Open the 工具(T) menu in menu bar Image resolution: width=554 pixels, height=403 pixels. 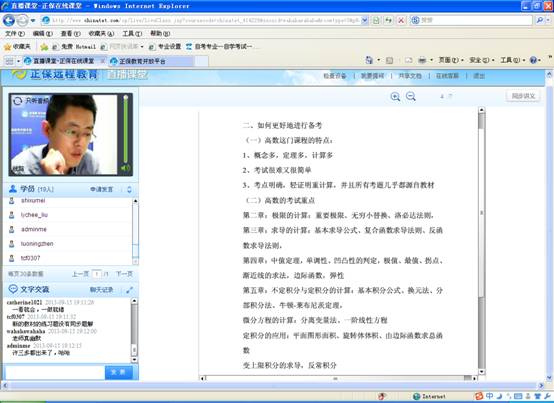click(132, 34)
